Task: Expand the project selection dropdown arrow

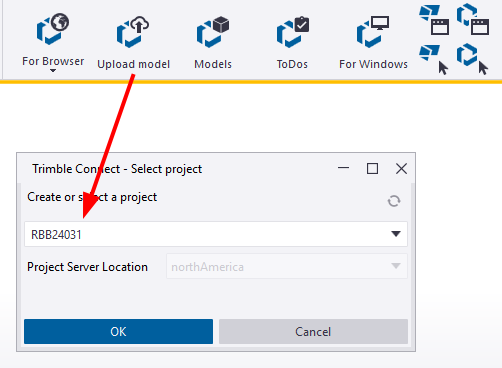Action: (x=396, y=234)
